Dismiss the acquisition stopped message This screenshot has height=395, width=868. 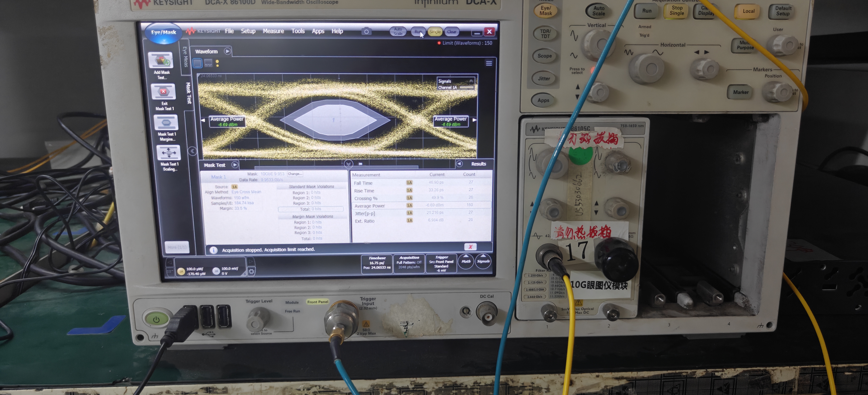[470, 247]
